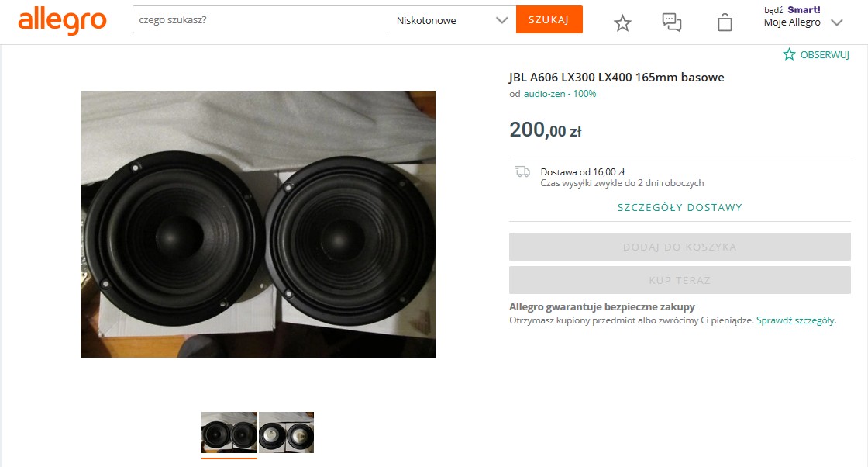Screen dimensions: 868x467
Task: Click the delivery truck icon
Action: click(x=522, y=171)
